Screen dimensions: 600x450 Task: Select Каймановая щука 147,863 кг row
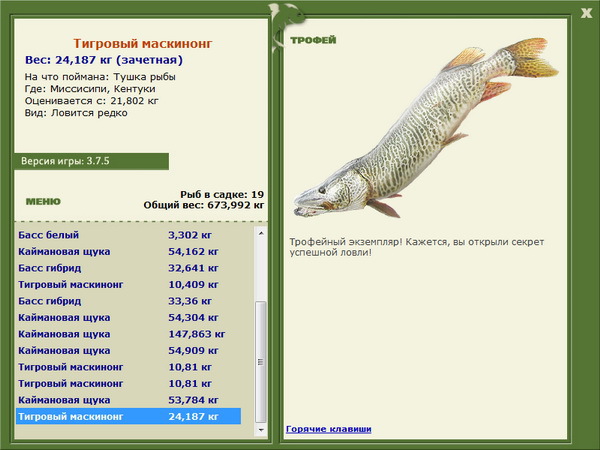tap(129, 334)
